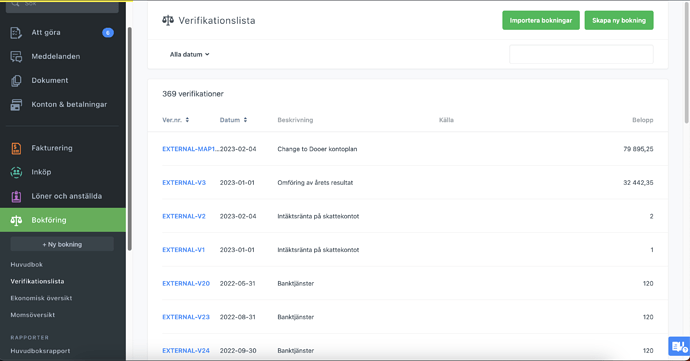Open verification EXTERNAL-V20 link
690x361 pixels.
[186, 284]
